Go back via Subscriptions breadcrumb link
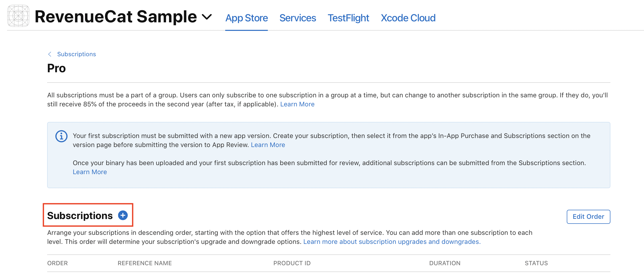The width and height of the screenshot is (644, 276). coord(76,54)
